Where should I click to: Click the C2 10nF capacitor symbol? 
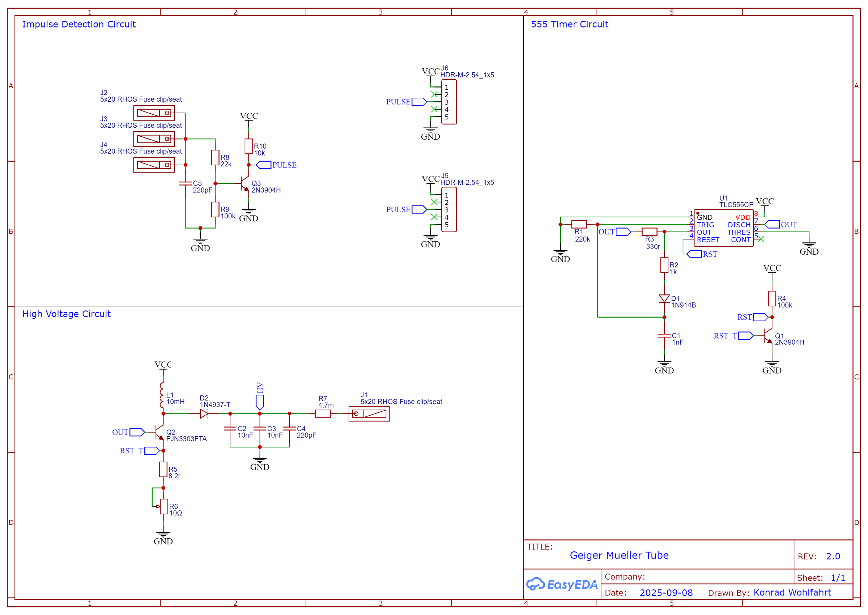coord(230,429)
